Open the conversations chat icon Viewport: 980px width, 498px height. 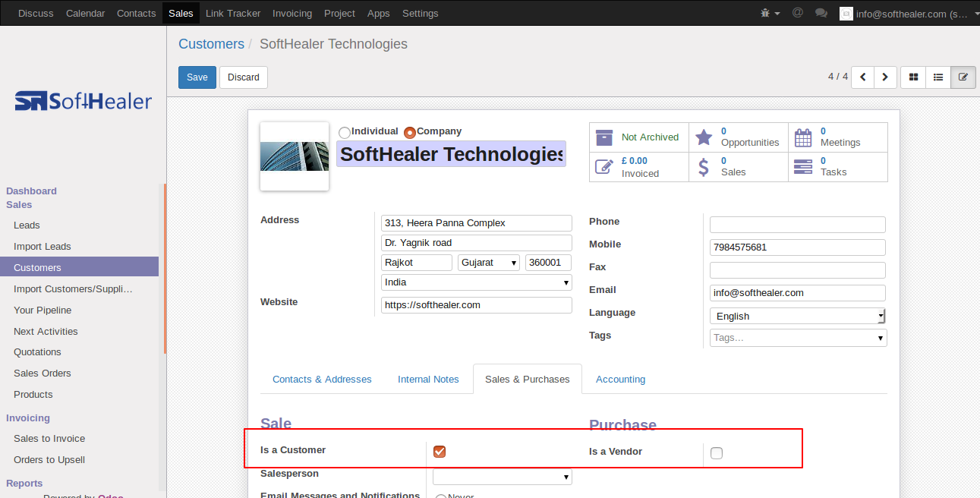click(821, 13)
